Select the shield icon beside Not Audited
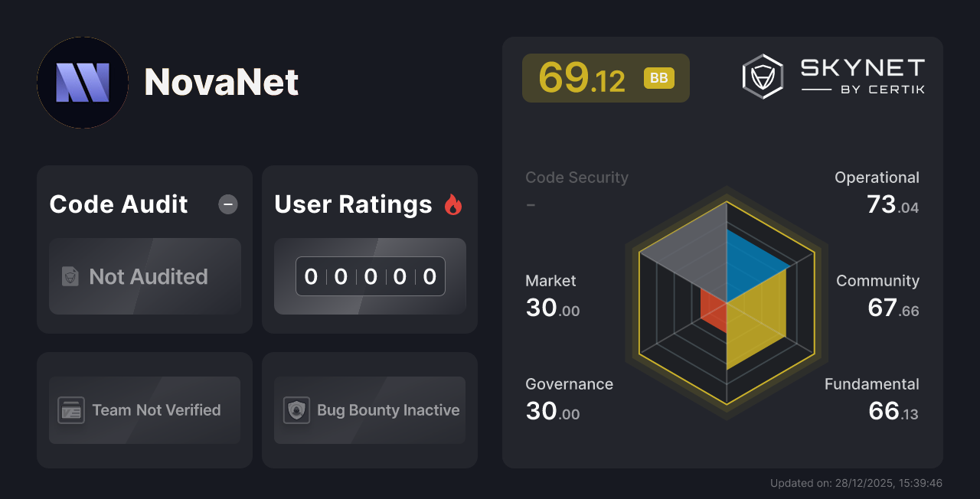Screen dimensions: 980x499 [x=70, y=277]
